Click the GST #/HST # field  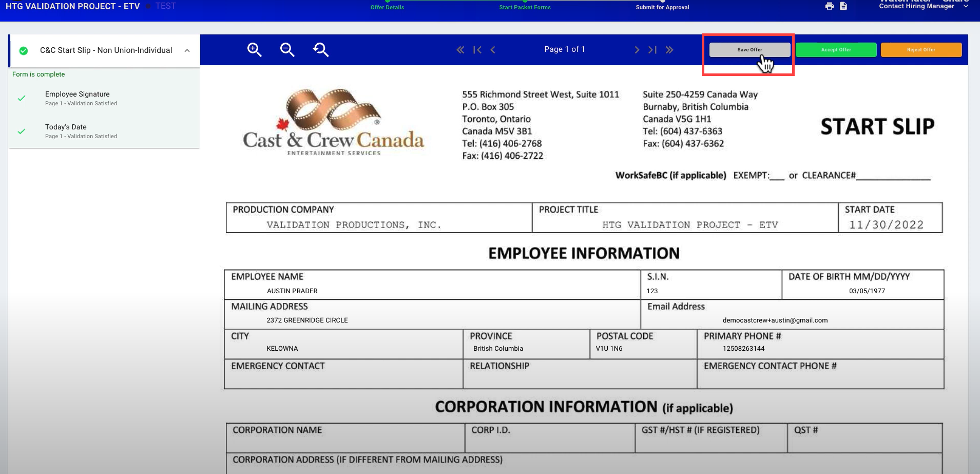(711, 438)
